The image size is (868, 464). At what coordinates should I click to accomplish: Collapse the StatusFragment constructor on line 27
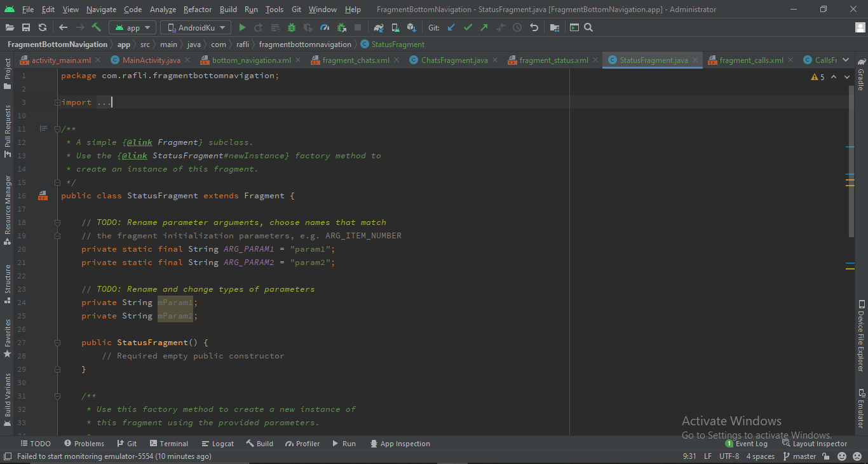57,343
